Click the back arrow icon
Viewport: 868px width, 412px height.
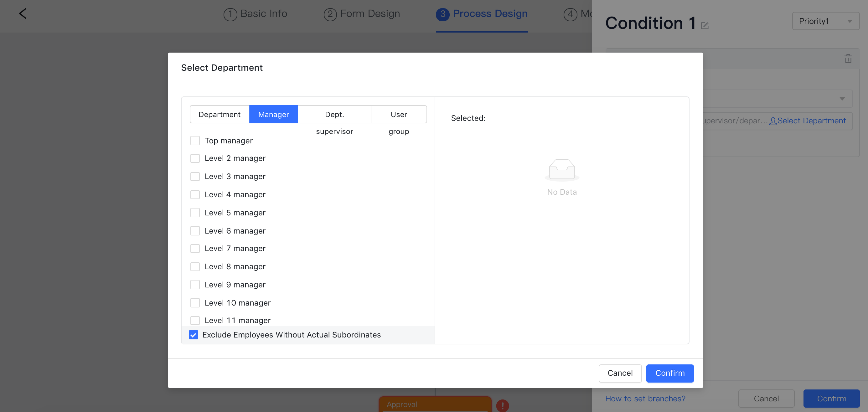[23, 13]
